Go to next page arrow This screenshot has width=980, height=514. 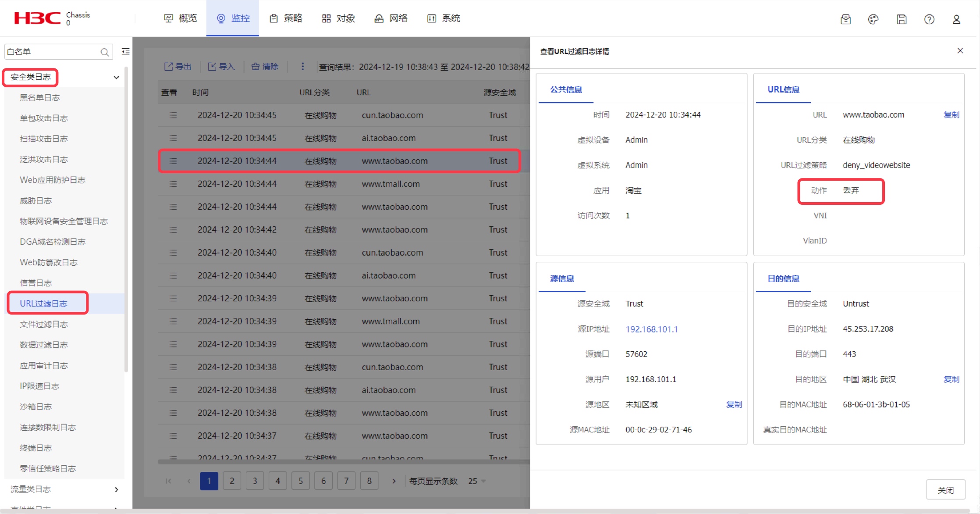(394, 481)
